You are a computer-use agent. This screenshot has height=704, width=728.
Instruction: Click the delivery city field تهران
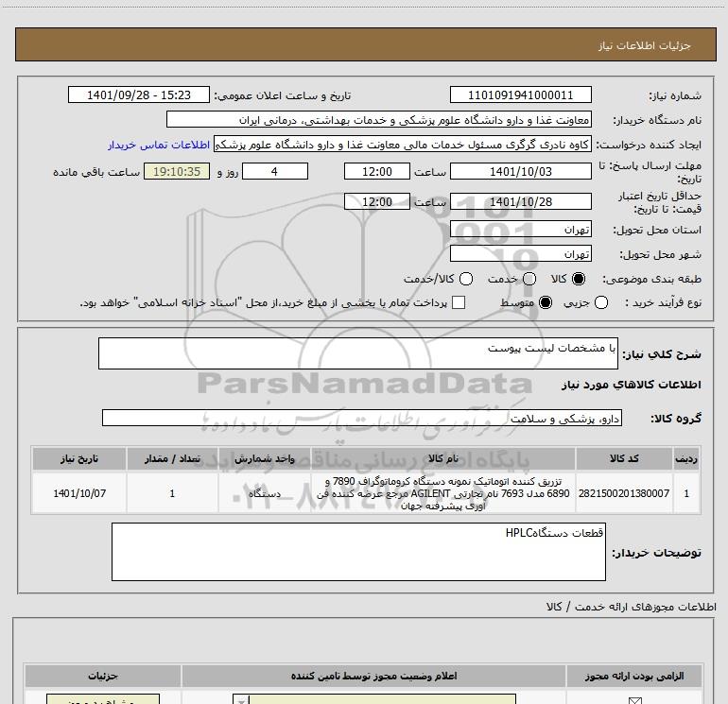point(520,253)
